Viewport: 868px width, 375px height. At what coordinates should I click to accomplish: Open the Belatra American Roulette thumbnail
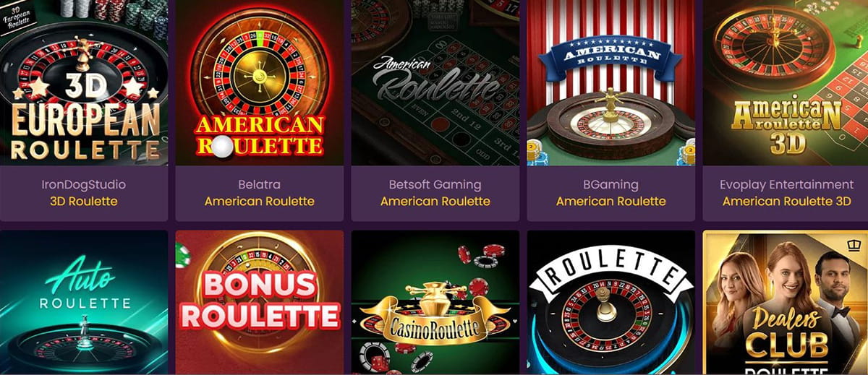[x=260, y=82]
